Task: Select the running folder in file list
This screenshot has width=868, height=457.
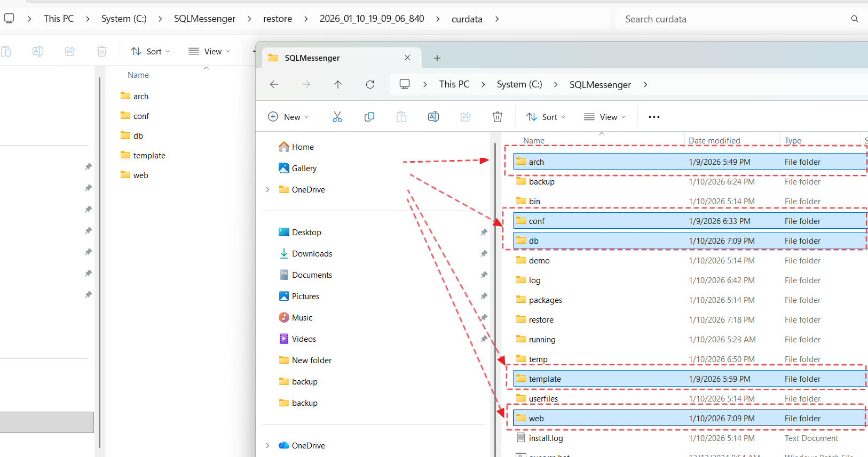Action: pyautogui.click(x=690, y=339)
